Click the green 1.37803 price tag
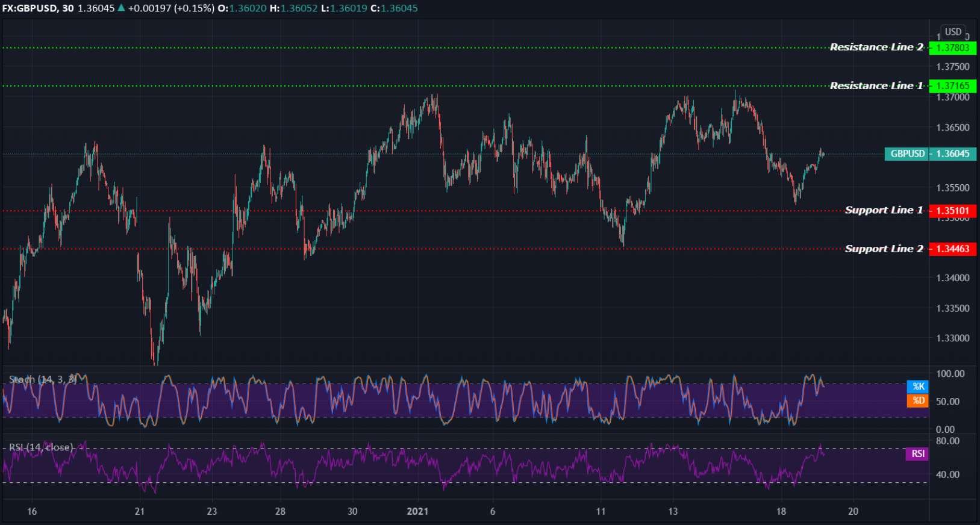The height and width of the screenshot is (525, 980). 953,48
